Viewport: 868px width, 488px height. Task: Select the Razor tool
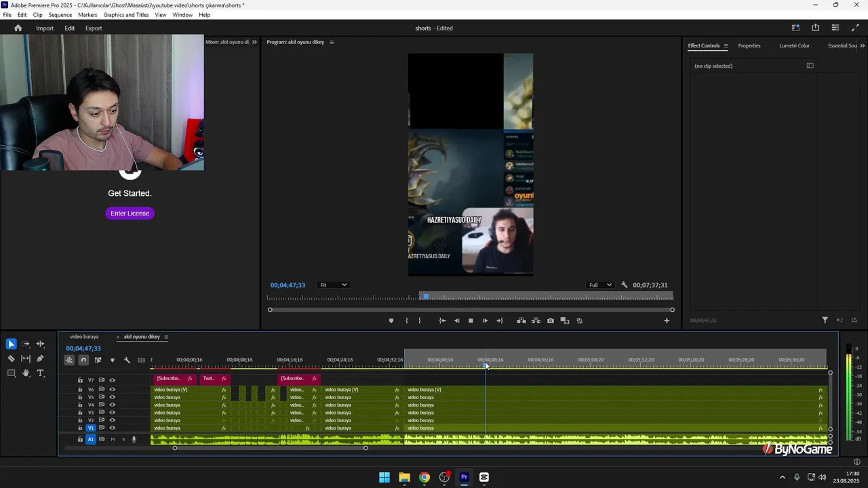click(x=11, y=359)
